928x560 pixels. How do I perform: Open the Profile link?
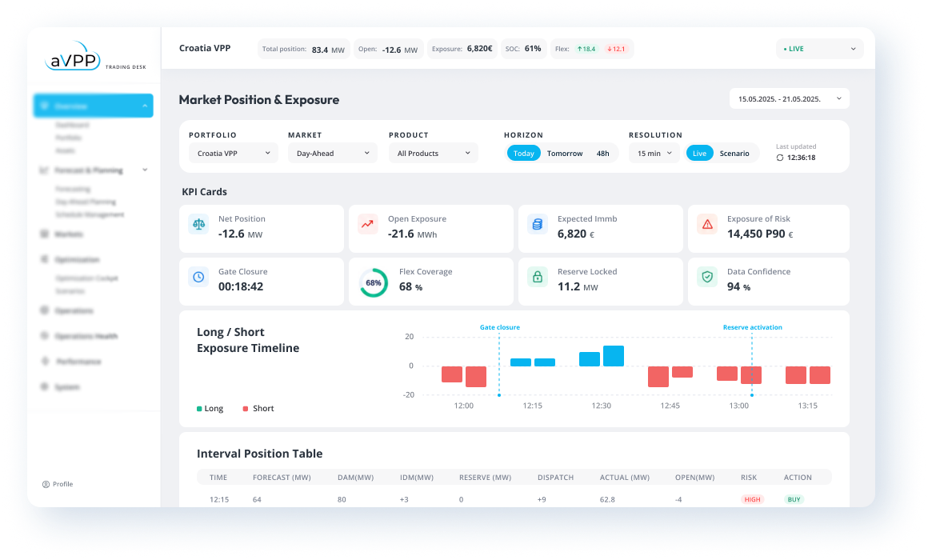pos(58,484)
